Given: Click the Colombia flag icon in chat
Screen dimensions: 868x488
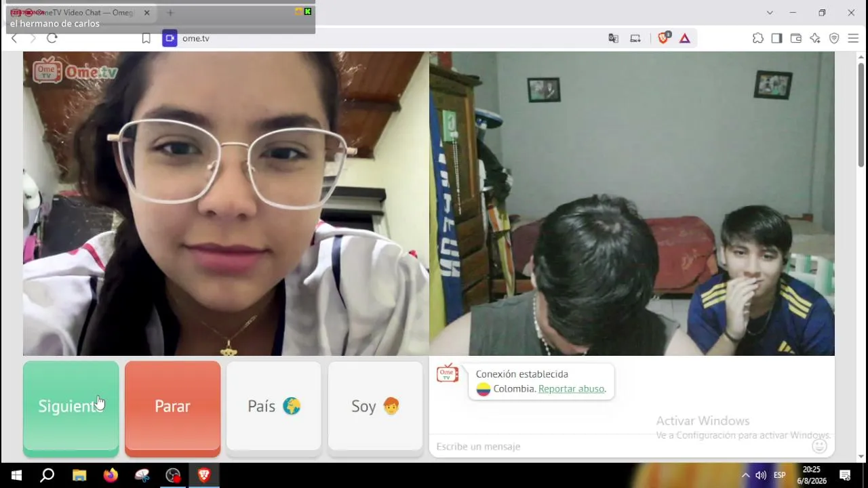Looking at the screenshot, I should [483, 389].
